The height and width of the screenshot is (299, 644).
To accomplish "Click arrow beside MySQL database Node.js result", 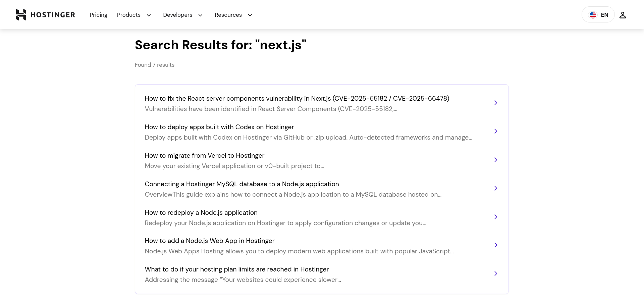I will (496, 188).
